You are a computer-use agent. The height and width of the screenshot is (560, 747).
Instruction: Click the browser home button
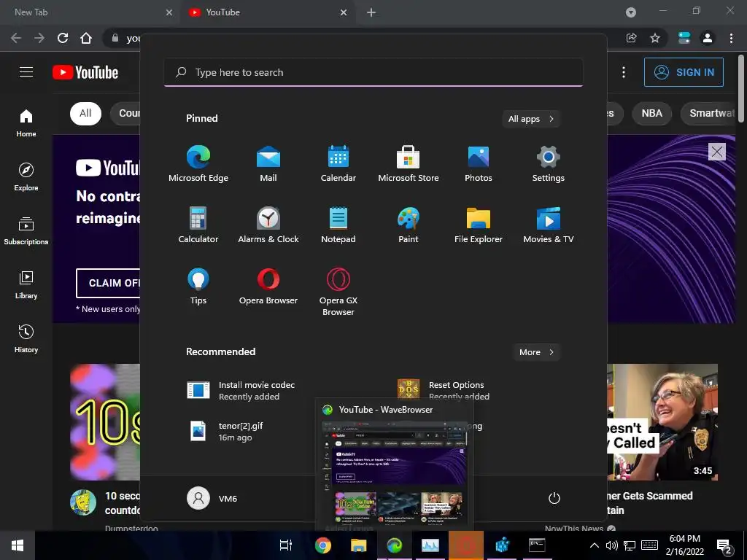[x=86, y=38]
